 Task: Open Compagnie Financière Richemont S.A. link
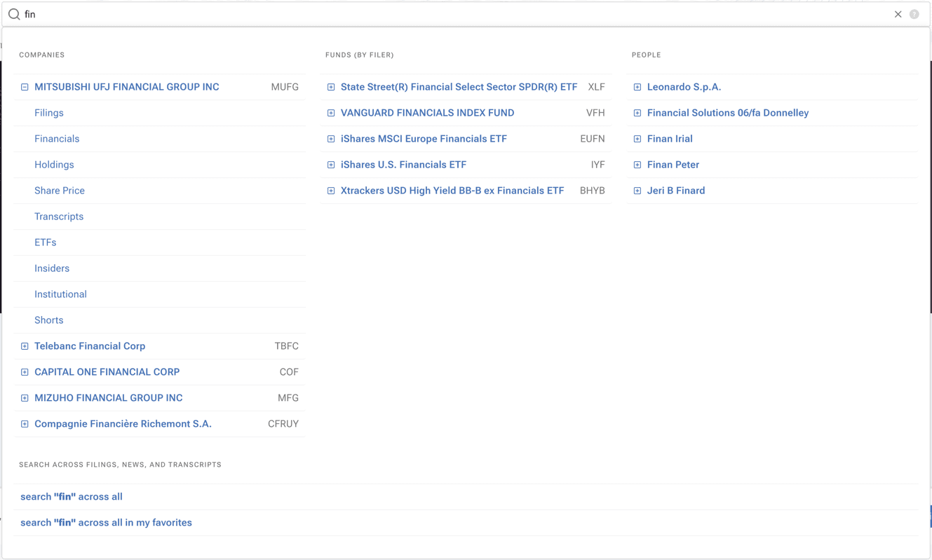tap(123, 424)
